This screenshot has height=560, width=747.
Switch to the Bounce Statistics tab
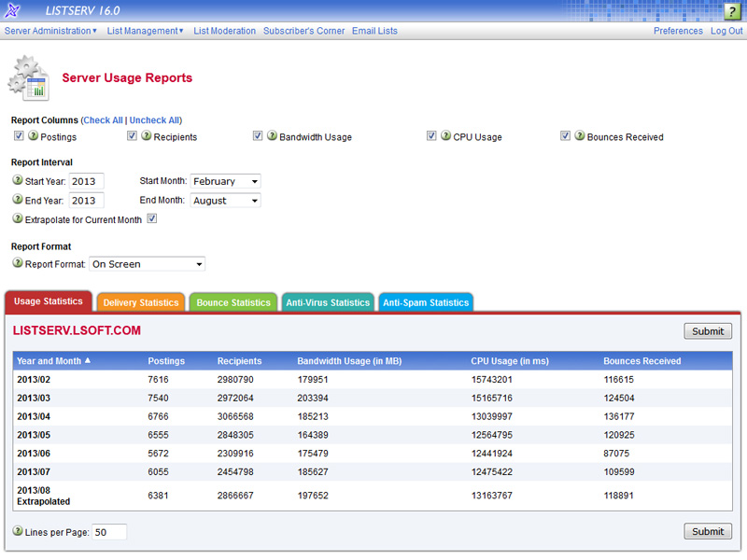tap(233, 302)
